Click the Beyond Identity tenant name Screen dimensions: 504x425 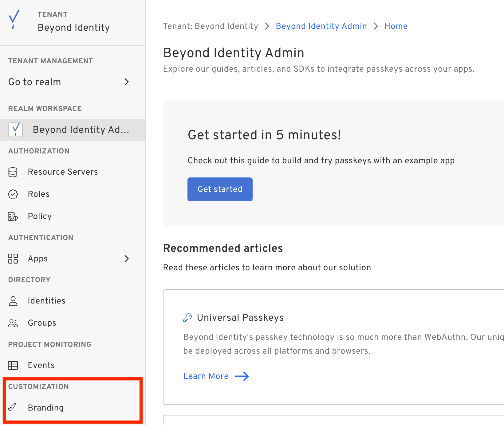[74, 28]
